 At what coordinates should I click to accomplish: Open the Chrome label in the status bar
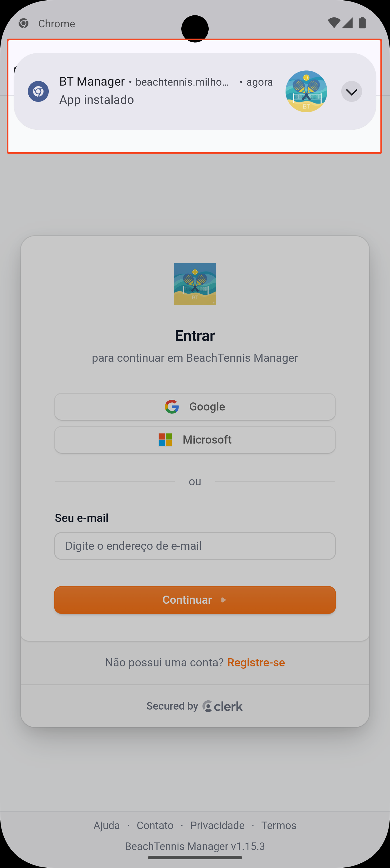click(56, 23)
